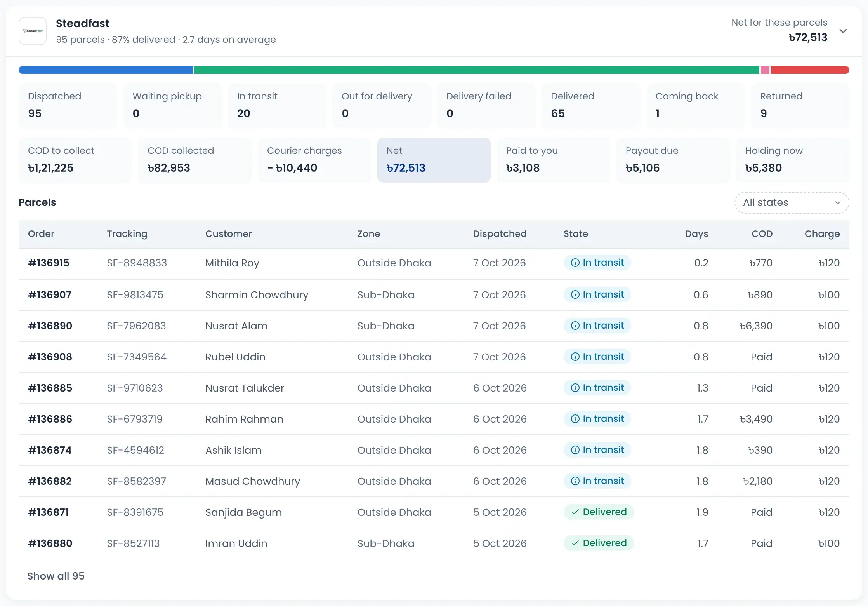Click the pink coming-back progress bar segment
The width and height of the screenshot is (868, 606).
(765, 70)
